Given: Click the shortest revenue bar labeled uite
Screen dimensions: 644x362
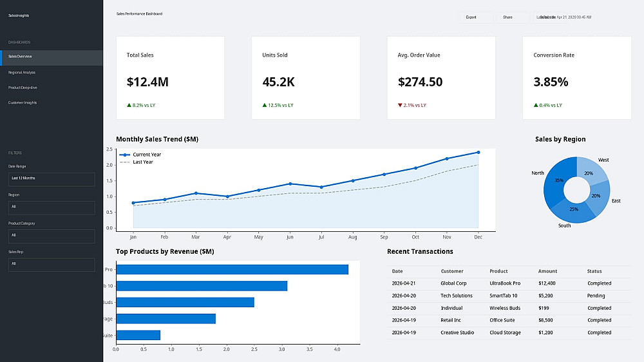Looking at the screenshot, I should (138, 336).
